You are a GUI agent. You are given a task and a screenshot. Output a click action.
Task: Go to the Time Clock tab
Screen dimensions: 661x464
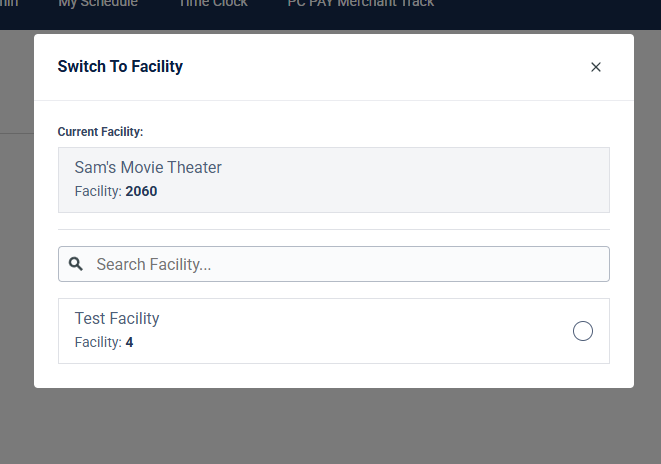(212, 5)
